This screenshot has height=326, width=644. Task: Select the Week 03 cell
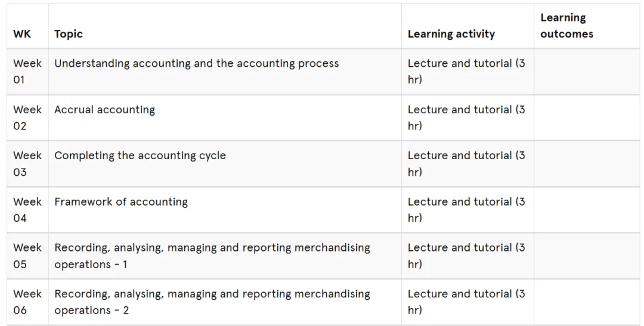27,164
